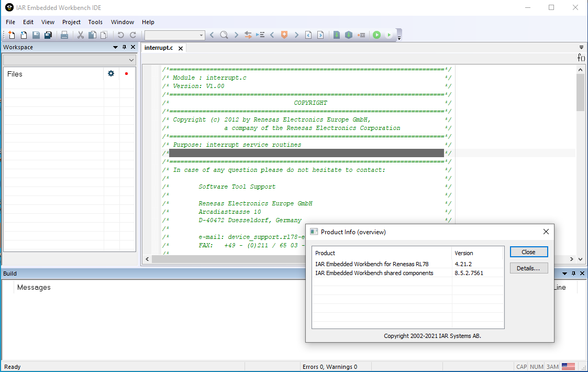
Task: Click the keyboard language flag indicator
Action: pos(568,367)
